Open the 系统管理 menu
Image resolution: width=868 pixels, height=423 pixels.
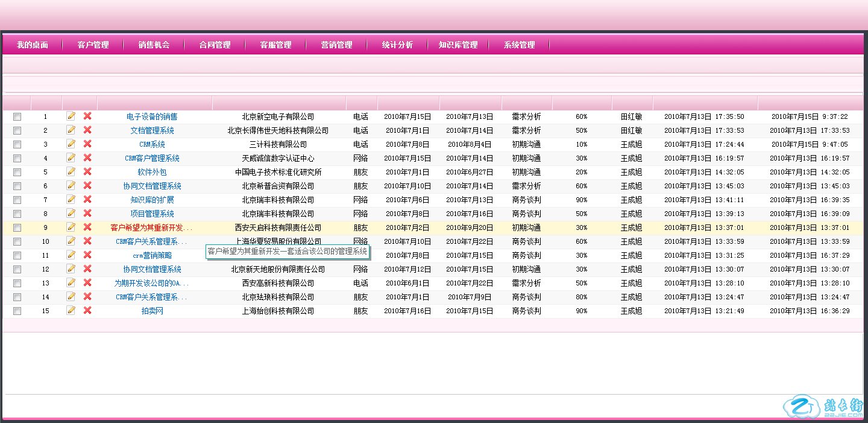(519, 45)
